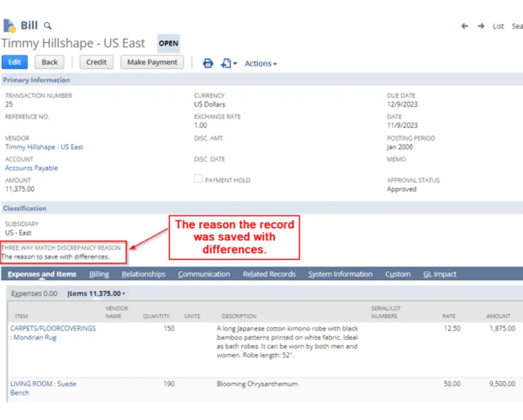Open the Relationships tab
Viewport: 523px width, 420px height.
click(x=143, y=274)
